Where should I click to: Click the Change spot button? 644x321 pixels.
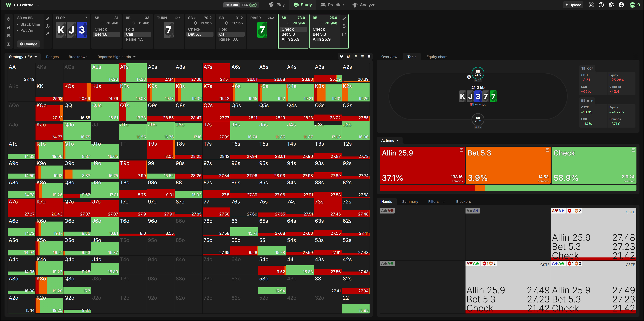[28, 44]
